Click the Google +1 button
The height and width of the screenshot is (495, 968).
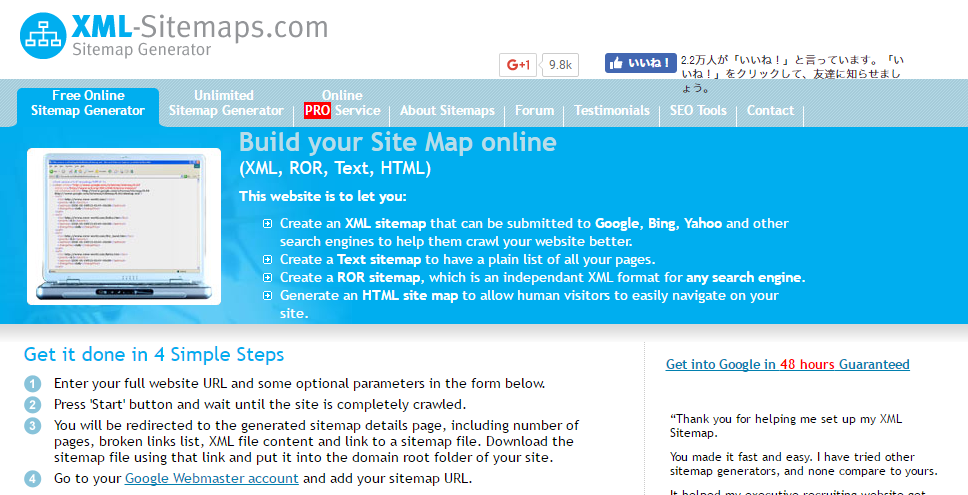click(x=518, y=65)
